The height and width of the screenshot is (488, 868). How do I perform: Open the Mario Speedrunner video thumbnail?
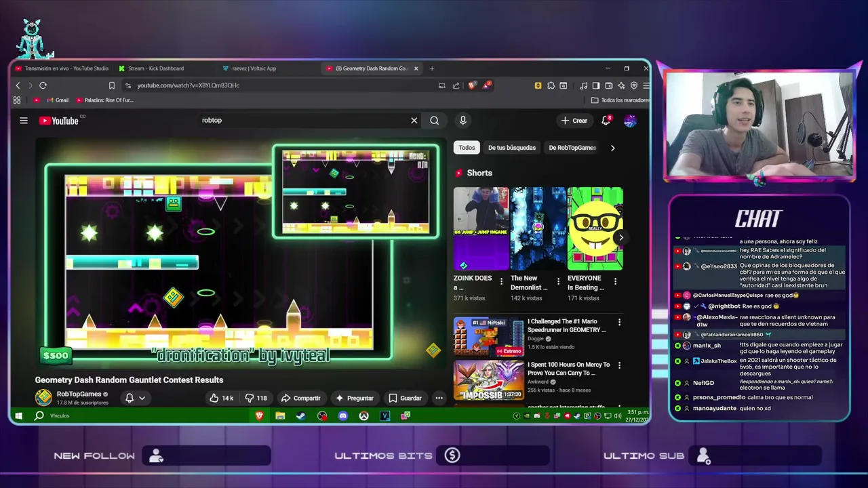(488, 337)
